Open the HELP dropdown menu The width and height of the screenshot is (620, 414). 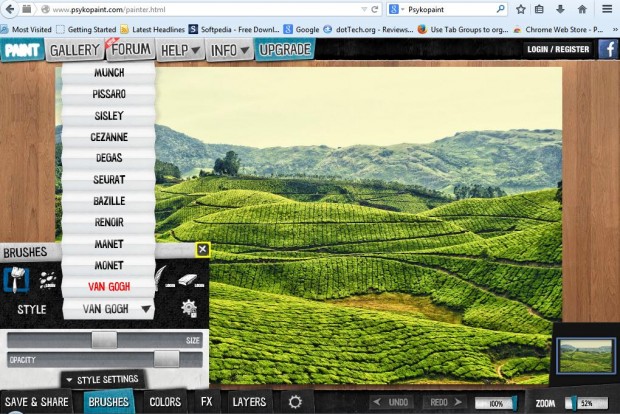tap(180, 51)
